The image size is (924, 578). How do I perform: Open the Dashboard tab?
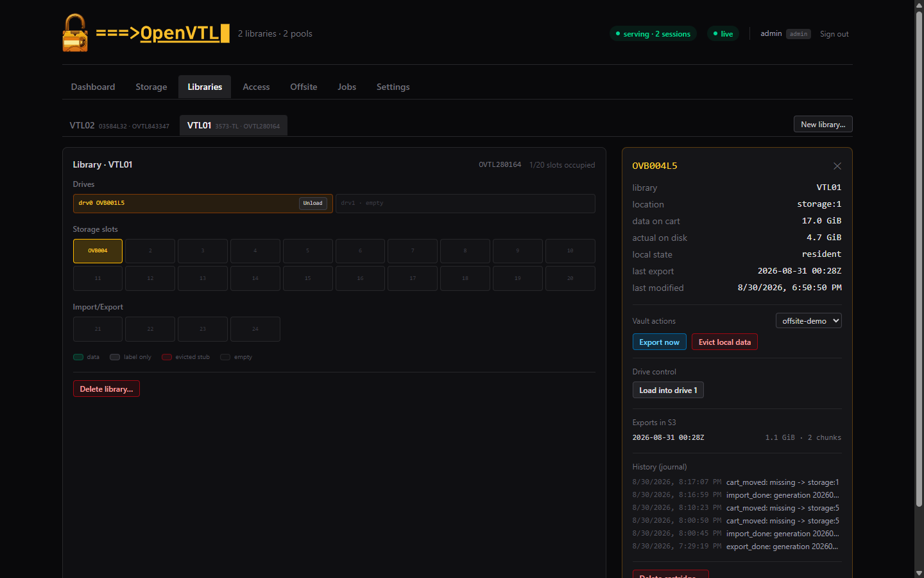click(93, 87)
